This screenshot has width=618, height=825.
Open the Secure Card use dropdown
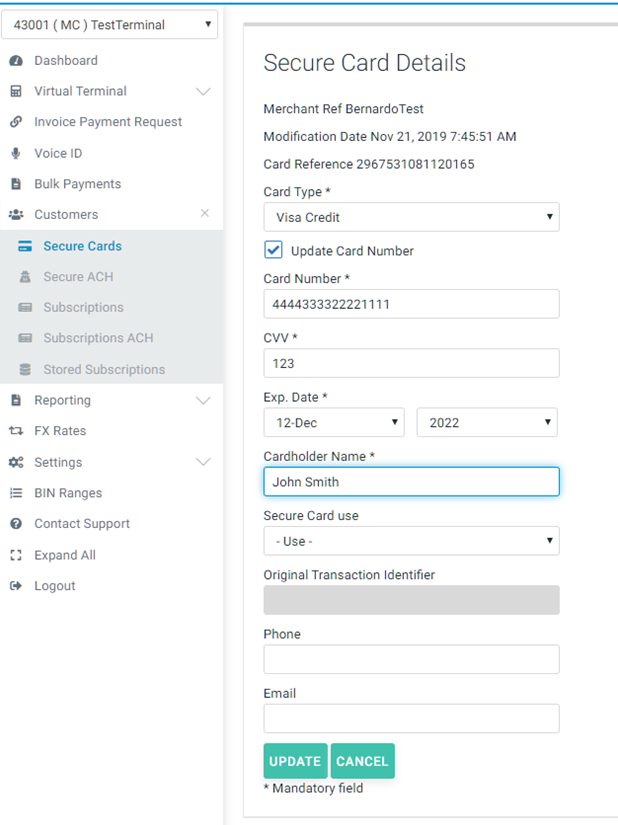pyautogui.click(x=411, y=541)
